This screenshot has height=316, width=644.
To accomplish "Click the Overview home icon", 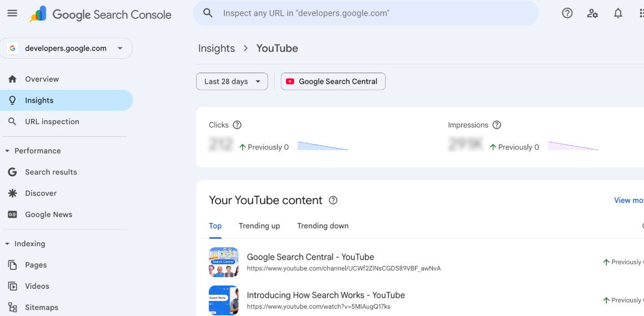I will (x=12, y=79).
